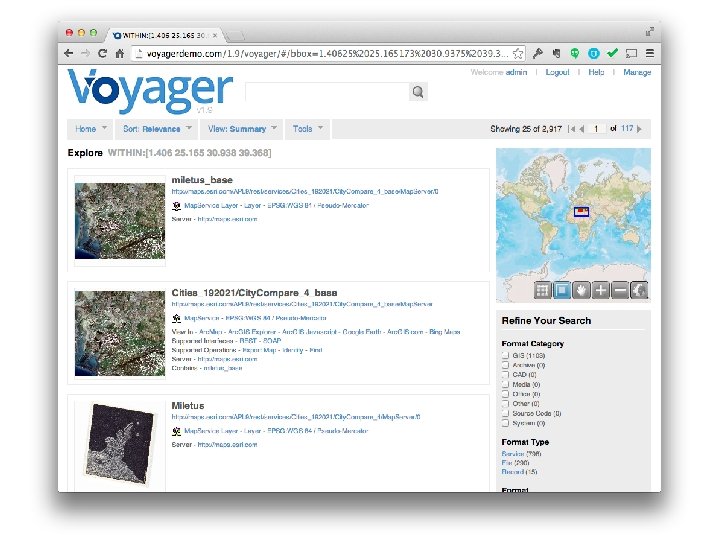Click the Google Earth view-in link
Screen dimensions: 720x540
[x=362, y=332]
